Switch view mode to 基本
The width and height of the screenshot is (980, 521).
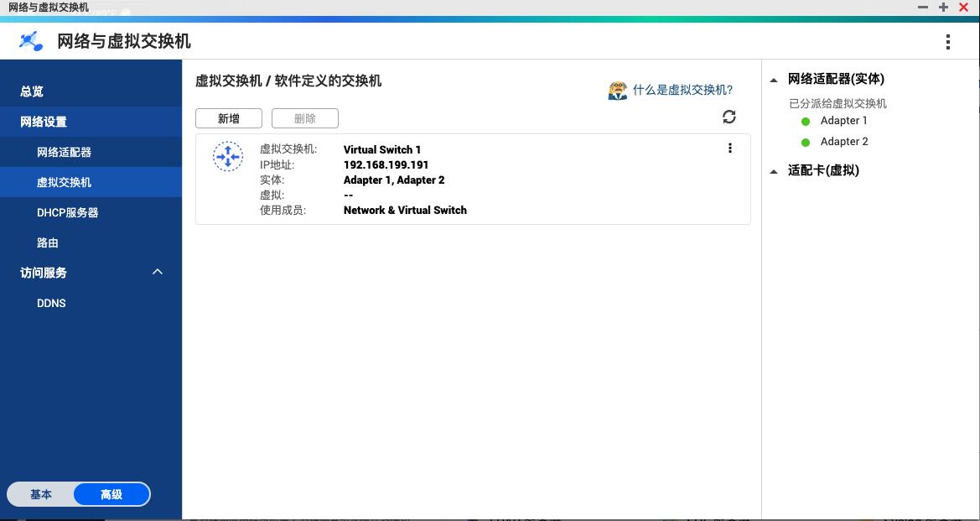click(41, 494)
